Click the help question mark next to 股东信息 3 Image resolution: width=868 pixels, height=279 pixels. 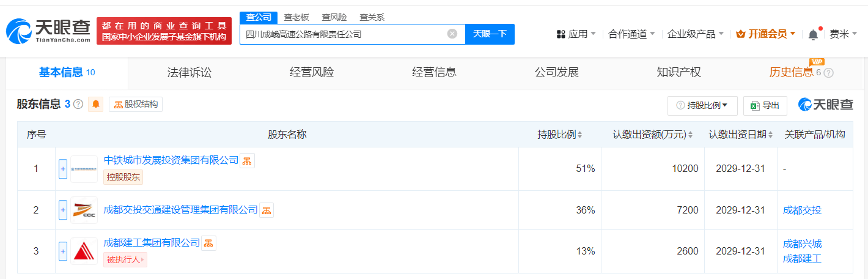78,105
